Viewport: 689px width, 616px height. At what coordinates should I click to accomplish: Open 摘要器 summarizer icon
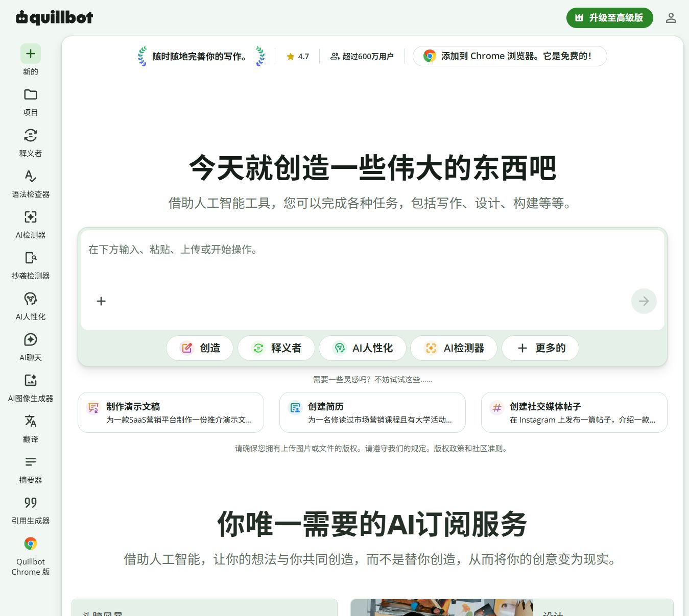pos(31,462)
